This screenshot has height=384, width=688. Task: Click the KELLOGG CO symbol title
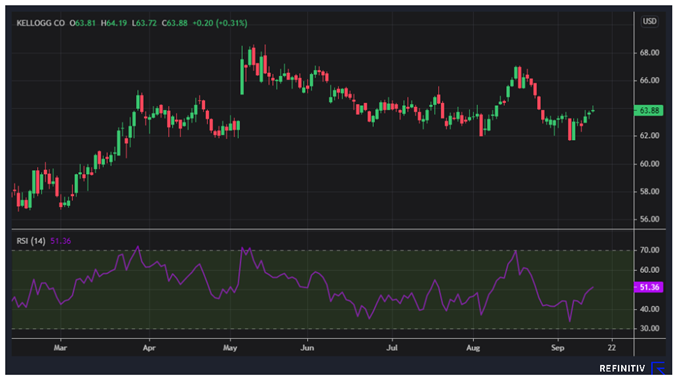(x=40, y=23)
